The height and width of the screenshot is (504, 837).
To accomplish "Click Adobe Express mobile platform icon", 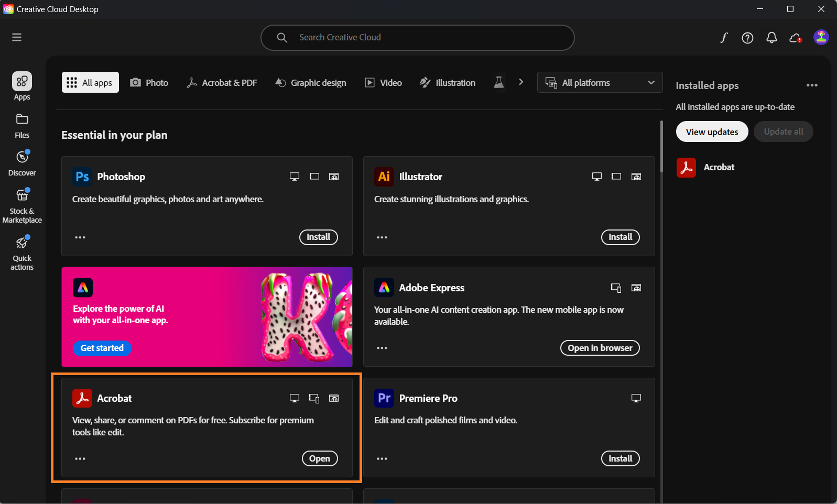I will [616, 288].
